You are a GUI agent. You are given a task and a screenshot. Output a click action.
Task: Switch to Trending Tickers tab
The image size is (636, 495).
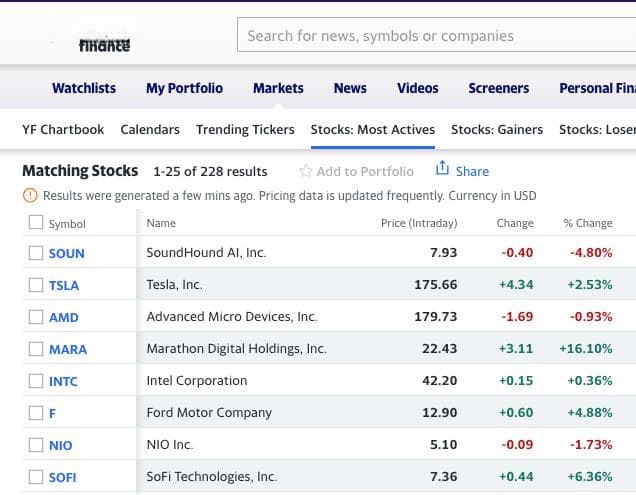(x=245, y=129)
